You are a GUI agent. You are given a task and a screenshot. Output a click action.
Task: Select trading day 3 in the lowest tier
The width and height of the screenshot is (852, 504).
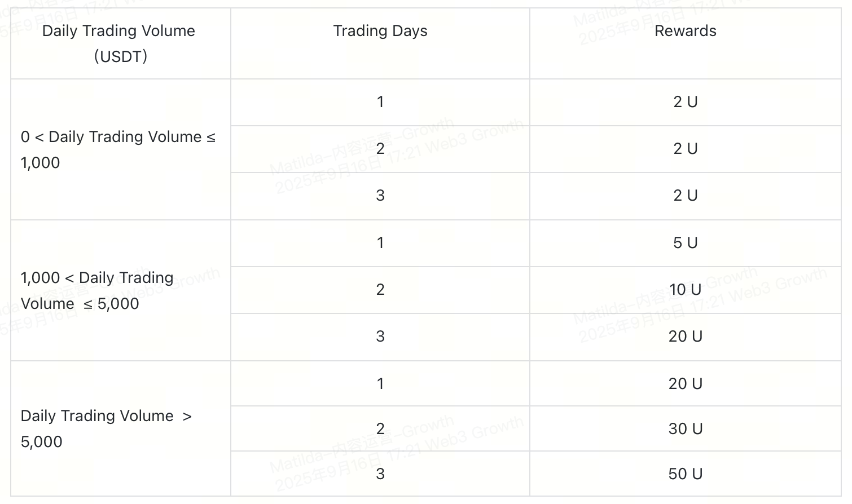pos(380,196)
